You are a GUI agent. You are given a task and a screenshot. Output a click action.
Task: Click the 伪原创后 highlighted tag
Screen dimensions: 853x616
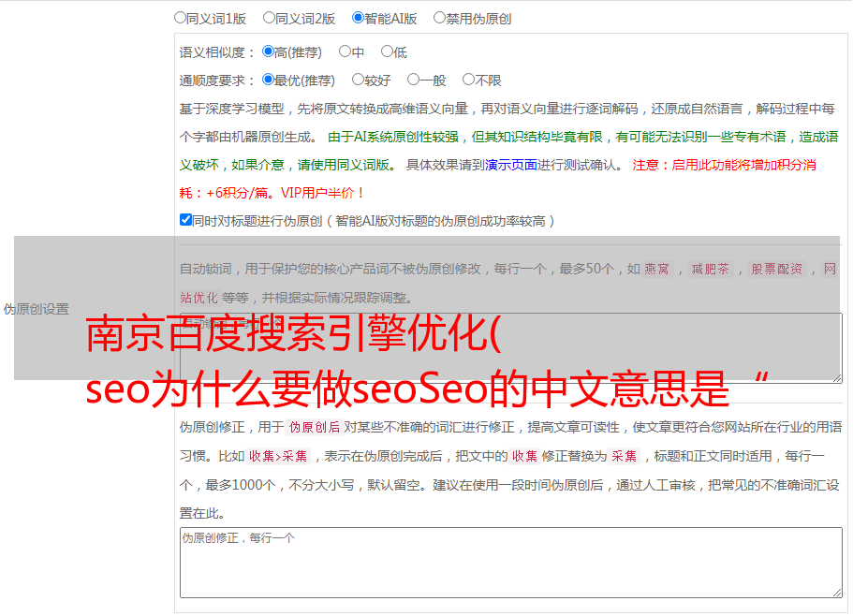(314, 427)
